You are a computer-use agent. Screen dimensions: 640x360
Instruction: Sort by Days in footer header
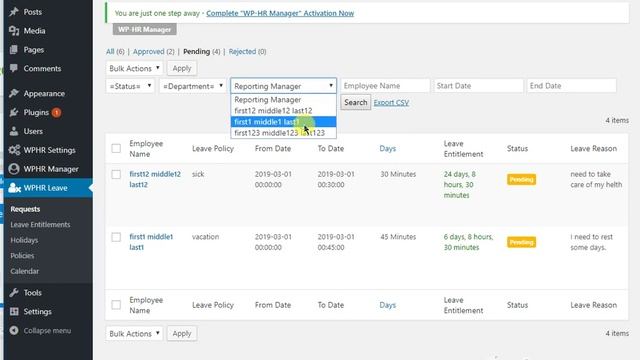pyautogui.click(x=387, y=305)
